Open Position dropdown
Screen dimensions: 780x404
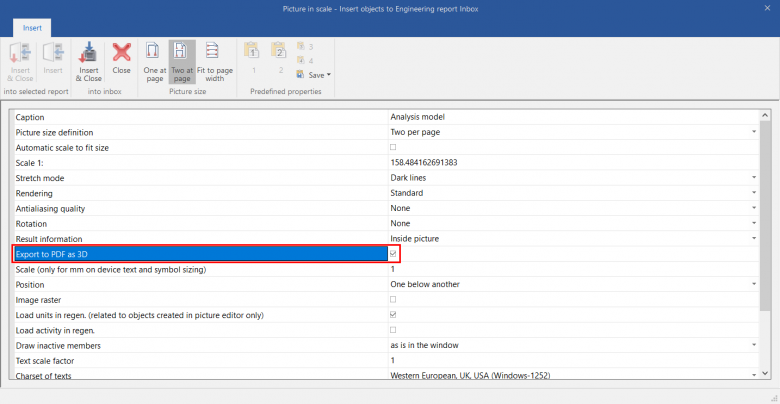[x=754, y=284]
